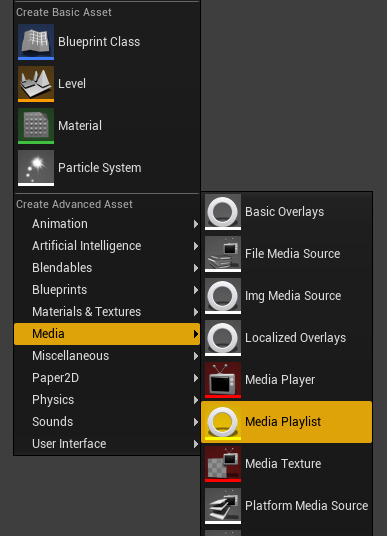The image size is (387, 536).
Task: Click the Basic Overlays ring icon
Action: point(223,212)
